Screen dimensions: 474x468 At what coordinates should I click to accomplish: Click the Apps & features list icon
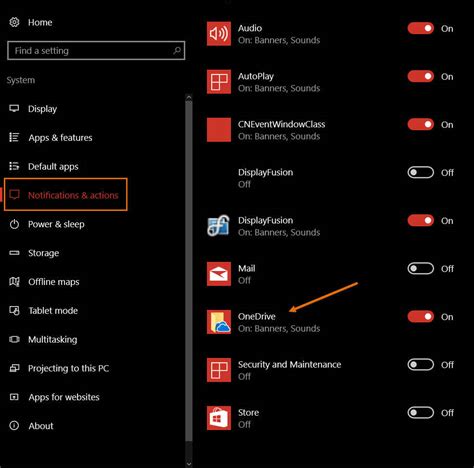coord(14,137)
